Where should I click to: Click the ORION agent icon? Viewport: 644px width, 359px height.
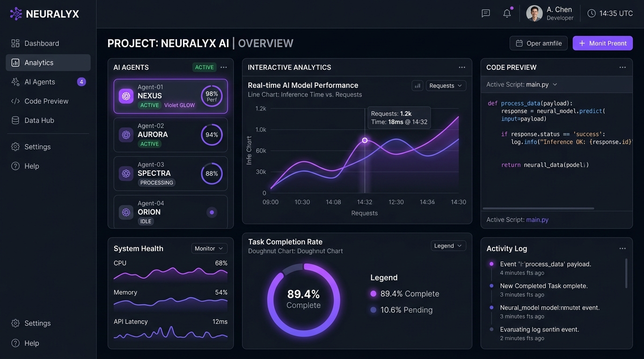pyautogui.click(x=126, y=212)
